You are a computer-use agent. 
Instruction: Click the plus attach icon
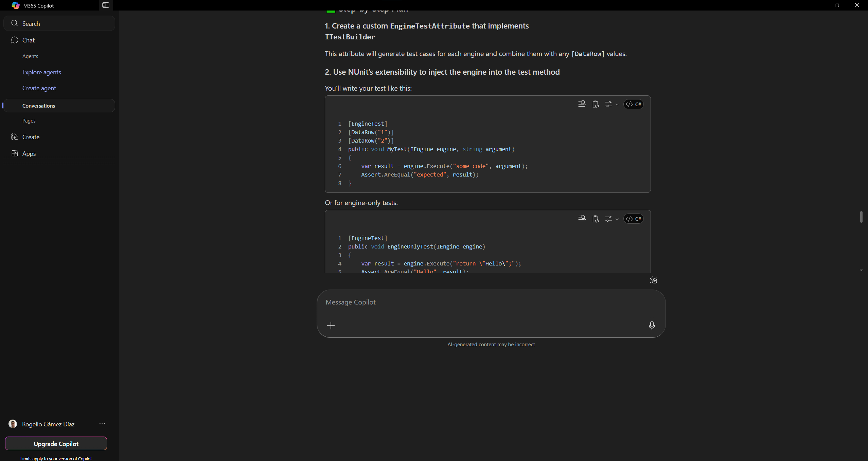(331, 326)
